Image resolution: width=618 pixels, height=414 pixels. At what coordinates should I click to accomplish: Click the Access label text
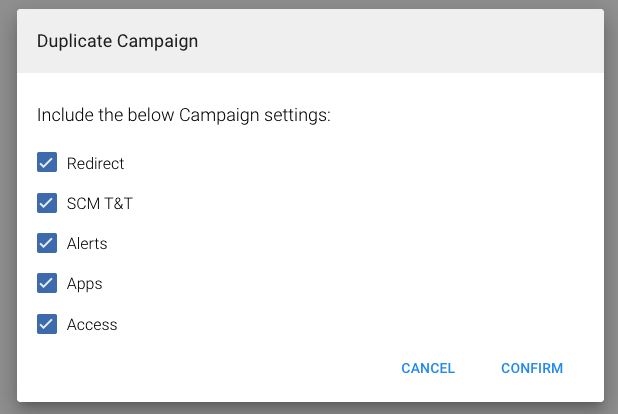92,324
